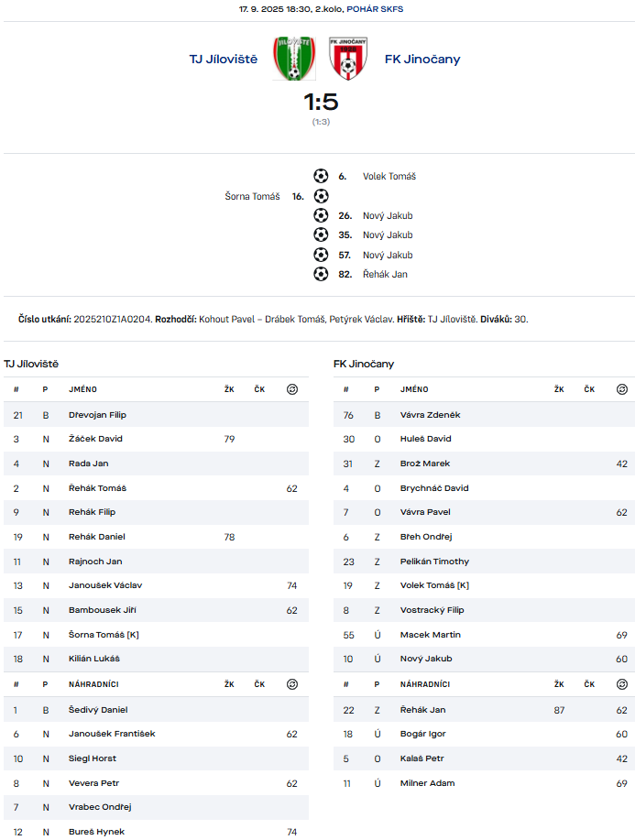Open FK Jinočany team name in match header
635x840 pixels.
tap(422, 60)
